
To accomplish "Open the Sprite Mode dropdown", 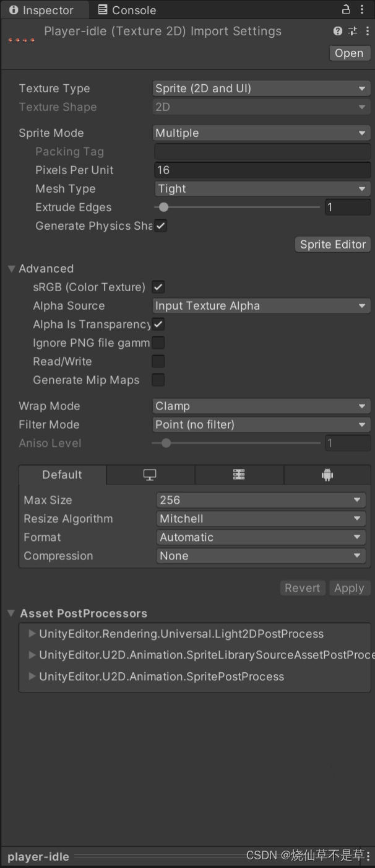I will click(x=261, y=133).
